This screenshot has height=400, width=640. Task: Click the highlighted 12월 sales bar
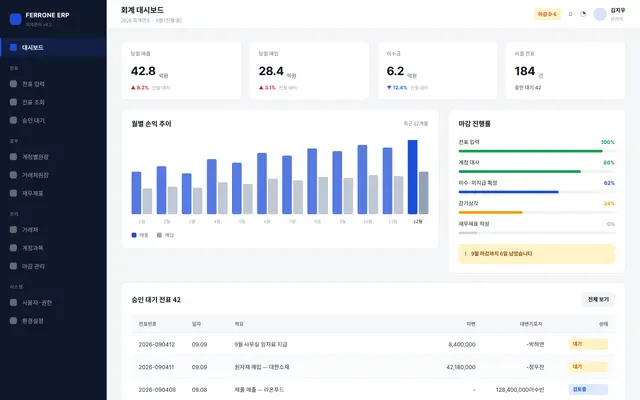coord(413,177)
